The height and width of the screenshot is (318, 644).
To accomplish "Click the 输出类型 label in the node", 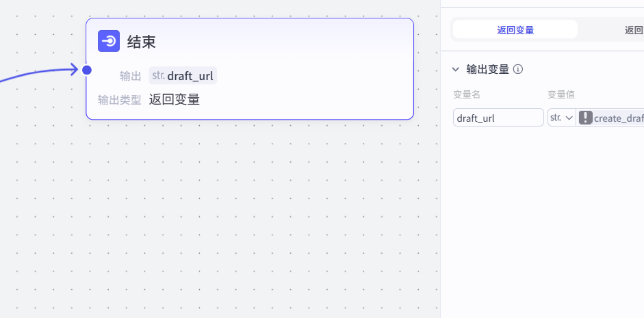I will (119, 100).
